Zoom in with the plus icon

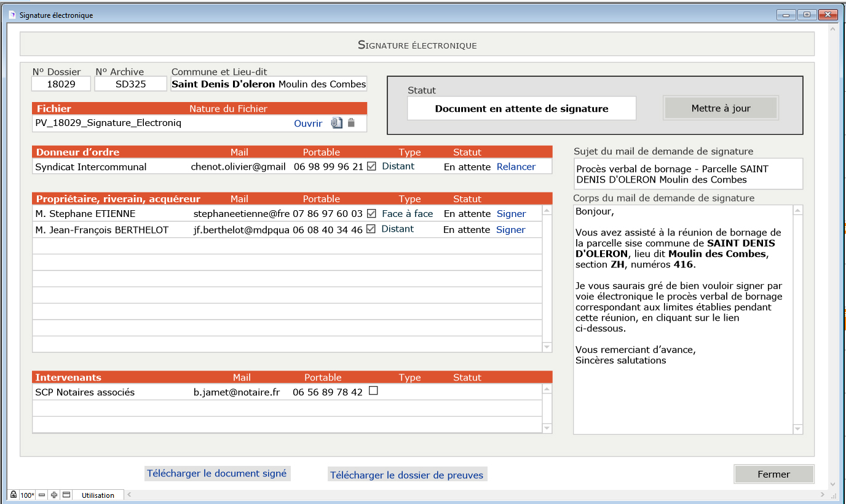click(54, 495)
